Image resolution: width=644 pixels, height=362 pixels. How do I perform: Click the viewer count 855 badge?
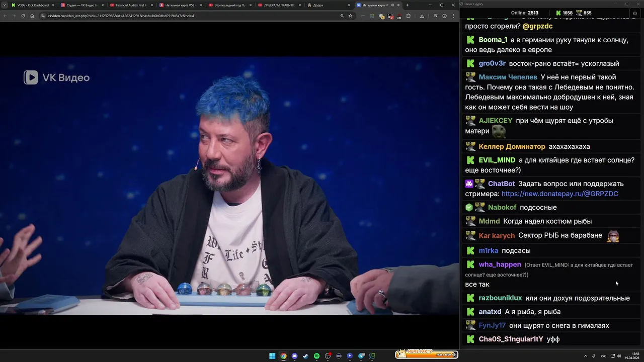(x=584, y=13)
